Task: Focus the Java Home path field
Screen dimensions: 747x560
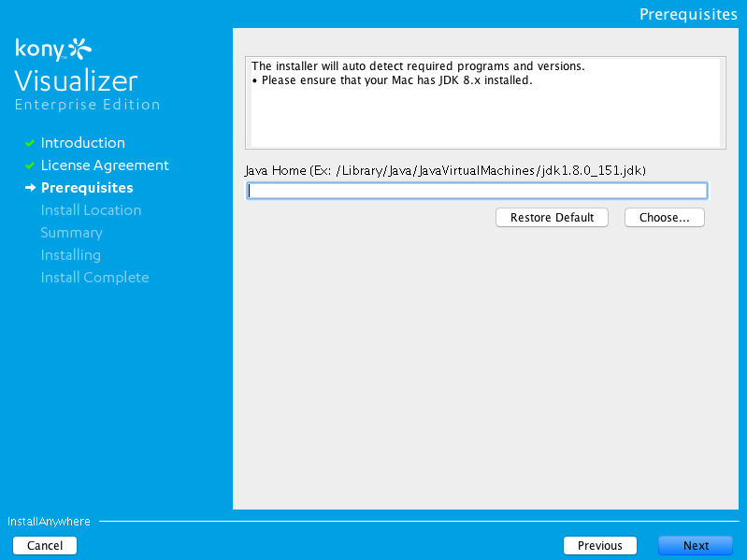Action: tap(477, 191)
